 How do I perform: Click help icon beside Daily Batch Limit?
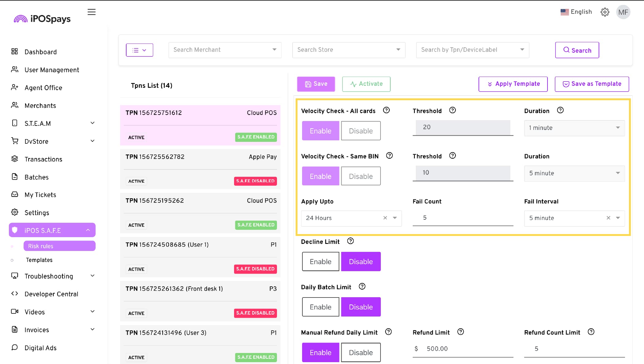coord(362,286)
